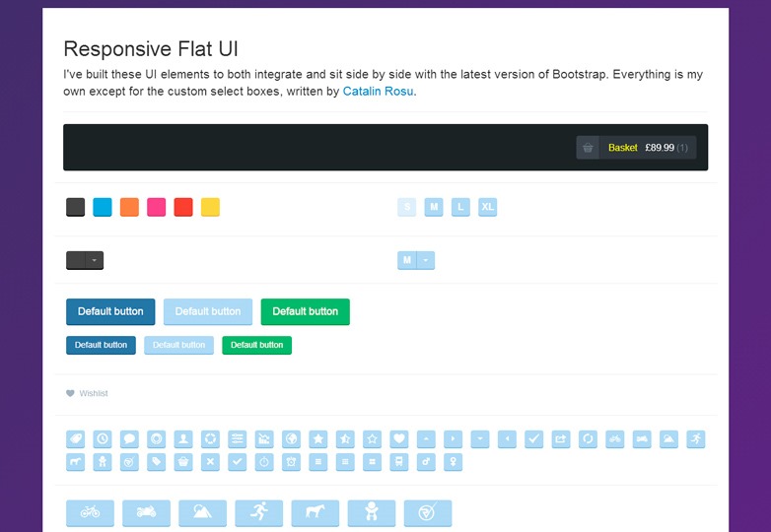Click the alarm clock icon button

291,462
